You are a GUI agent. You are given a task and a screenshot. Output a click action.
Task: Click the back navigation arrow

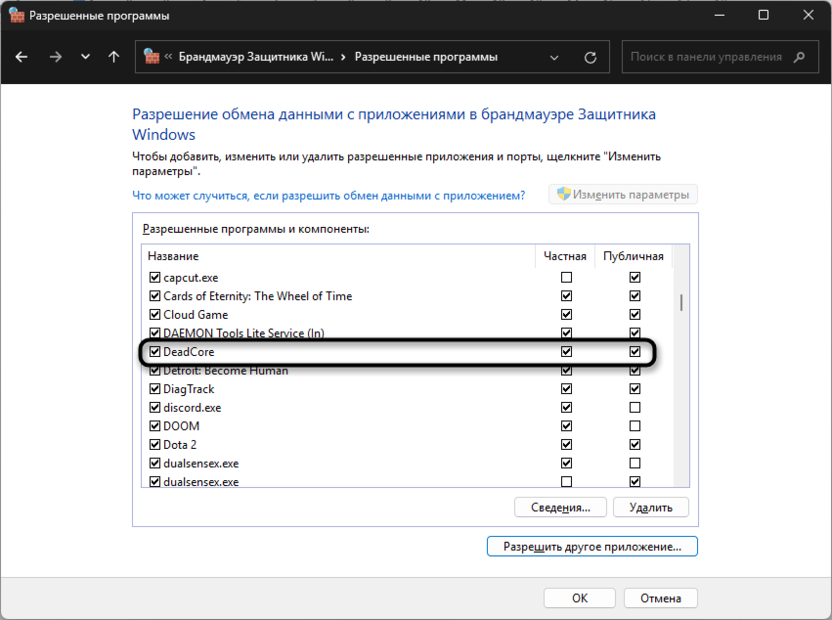point(22,57)
